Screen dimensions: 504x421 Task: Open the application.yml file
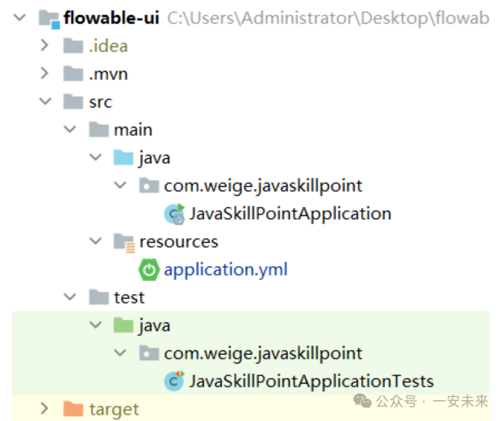tap(226, 270)
